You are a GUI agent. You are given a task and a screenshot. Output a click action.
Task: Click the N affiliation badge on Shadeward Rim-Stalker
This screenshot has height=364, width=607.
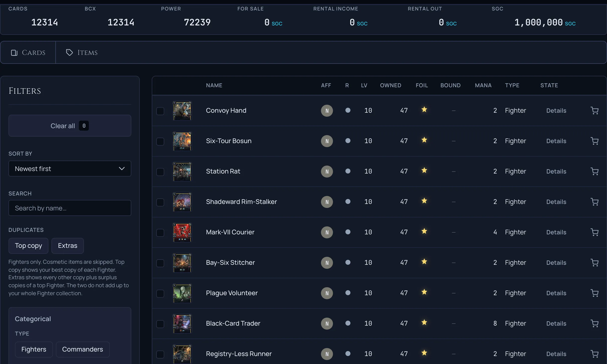point(327,202)
